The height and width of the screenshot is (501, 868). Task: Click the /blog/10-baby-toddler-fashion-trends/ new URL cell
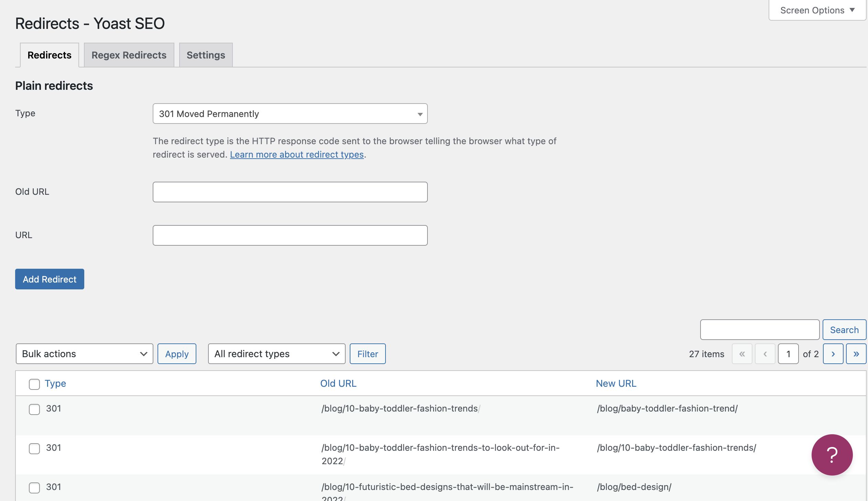coord(676,448)
